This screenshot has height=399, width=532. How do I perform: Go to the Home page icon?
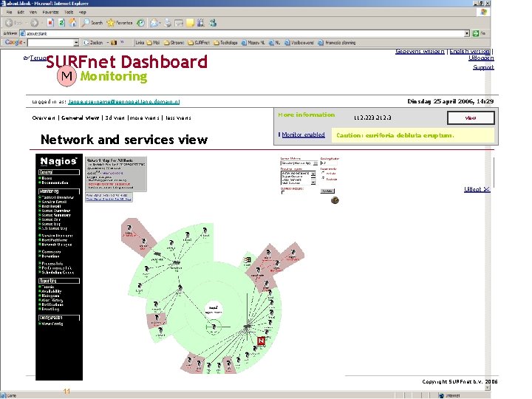72,23
